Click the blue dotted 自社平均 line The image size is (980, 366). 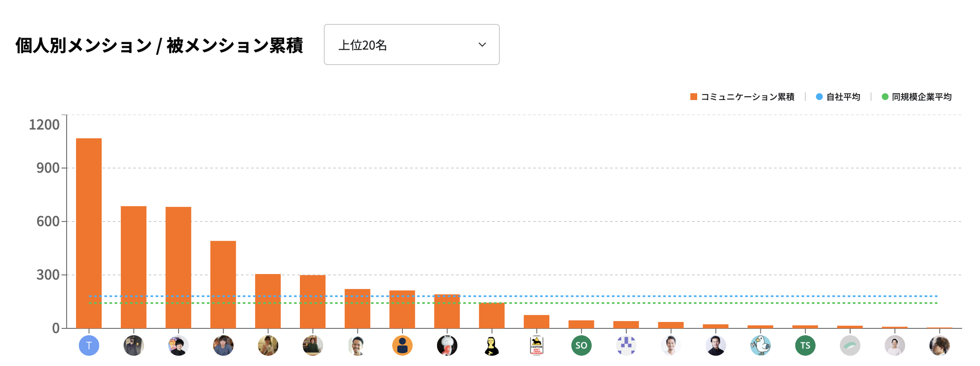(513, 296)
